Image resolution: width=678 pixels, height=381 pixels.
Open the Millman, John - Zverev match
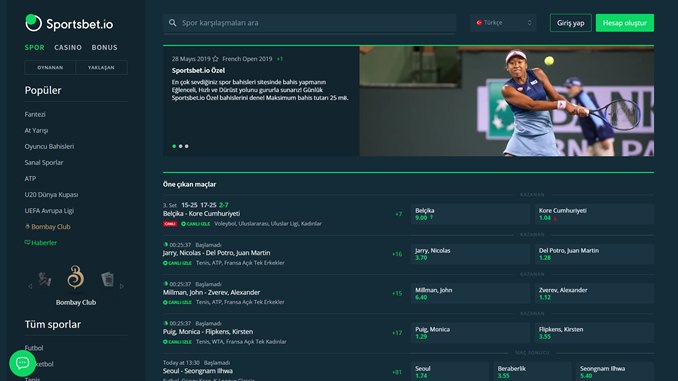pyautogui.click(x=211, y=292)
